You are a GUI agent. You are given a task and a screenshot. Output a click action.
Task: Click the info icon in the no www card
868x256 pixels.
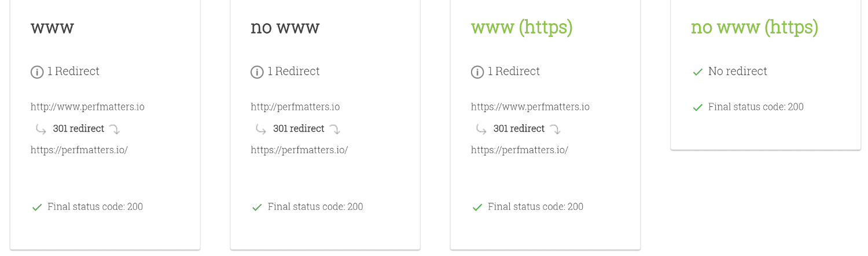pos(257,72)
